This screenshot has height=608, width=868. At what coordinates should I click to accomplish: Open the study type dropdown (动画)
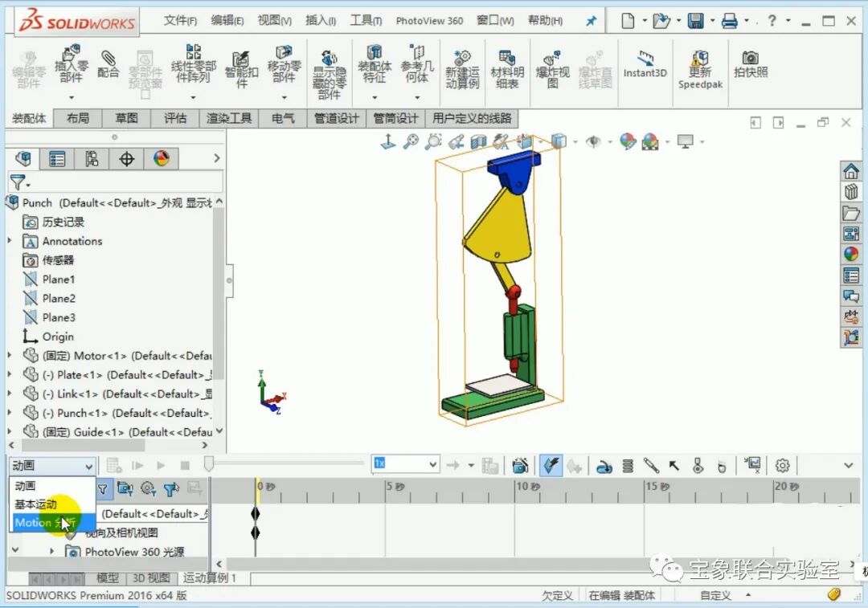(x=52, y=466)
